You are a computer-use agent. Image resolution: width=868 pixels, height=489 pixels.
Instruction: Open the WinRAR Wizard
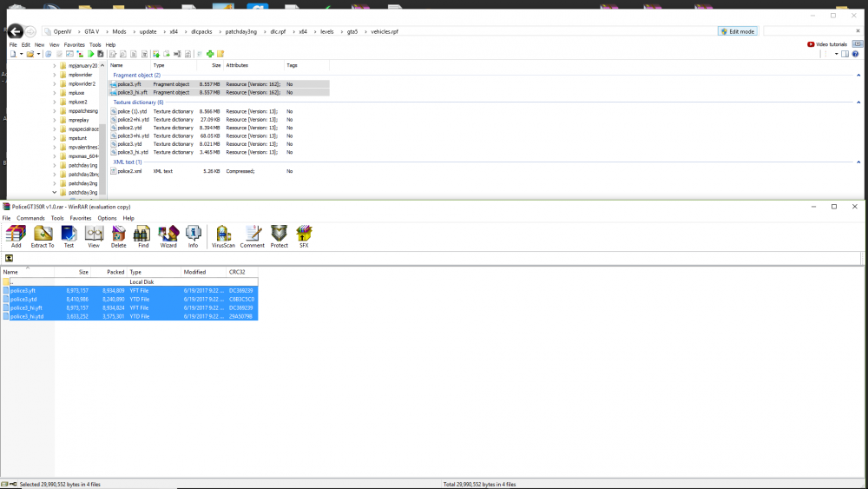point(168,236)
